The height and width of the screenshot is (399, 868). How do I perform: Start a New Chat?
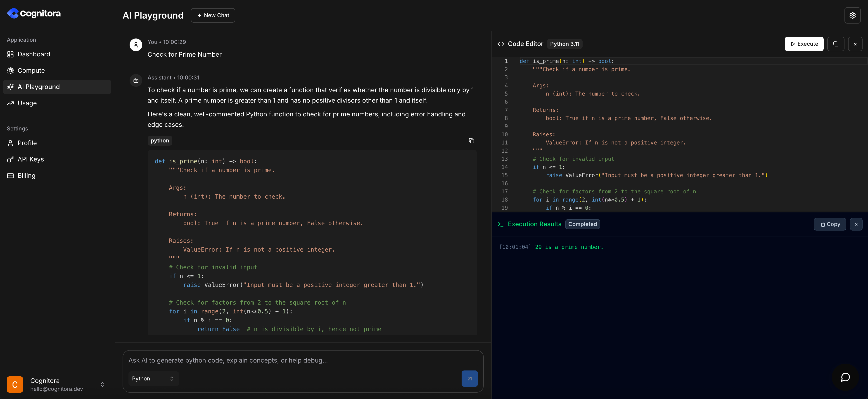[x=213, y=16]
